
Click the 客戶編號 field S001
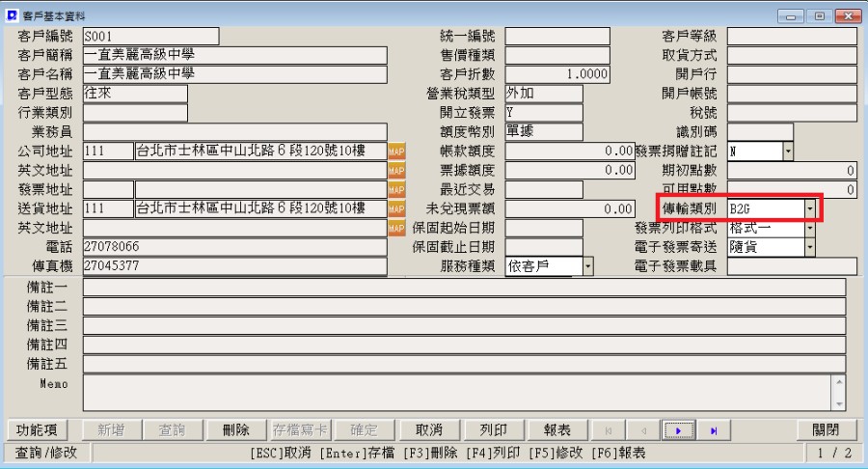point(151,37)
